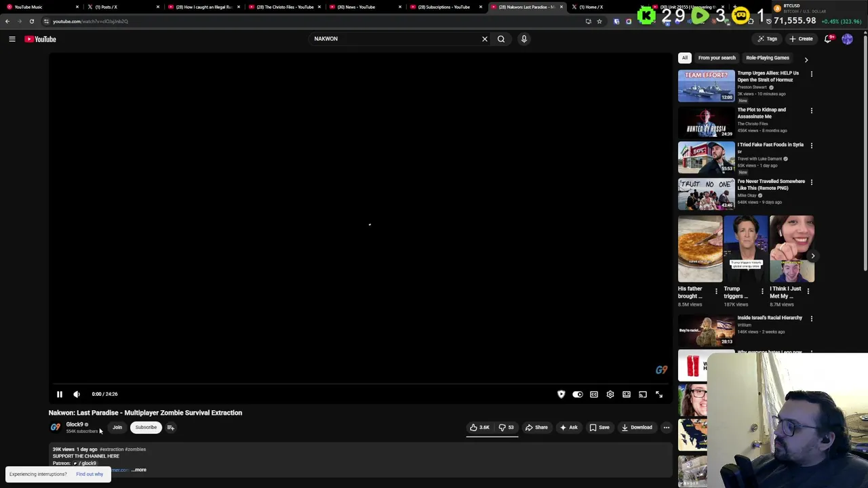Reload the page
The image size is (868, 488).
click(31, 21)
